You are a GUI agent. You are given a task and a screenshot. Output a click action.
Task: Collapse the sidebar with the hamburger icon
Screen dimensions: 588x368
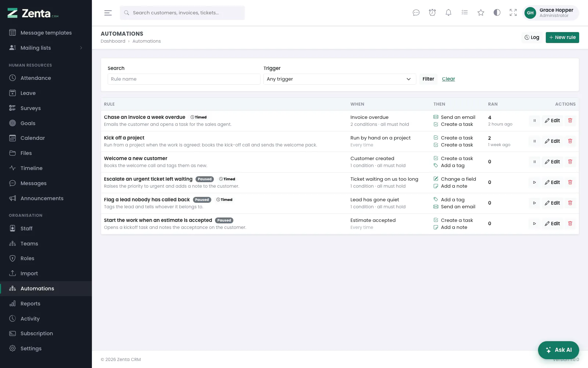pyautogui.click(x=108, y=13)
